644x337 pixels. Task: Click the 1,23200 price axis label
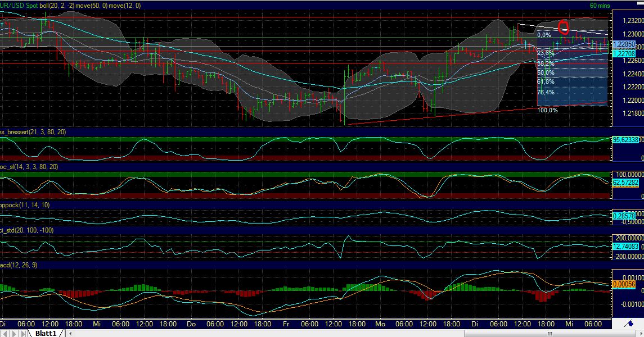point(633,20)
